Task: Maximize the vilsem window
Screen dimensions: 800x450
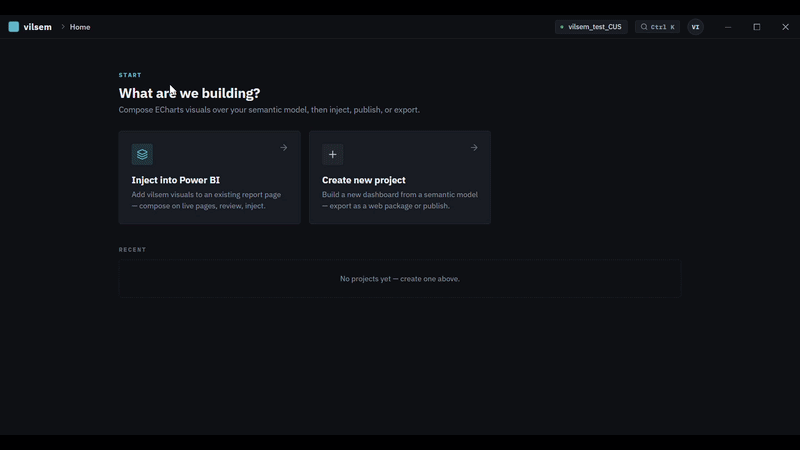Action: point(757,27)
